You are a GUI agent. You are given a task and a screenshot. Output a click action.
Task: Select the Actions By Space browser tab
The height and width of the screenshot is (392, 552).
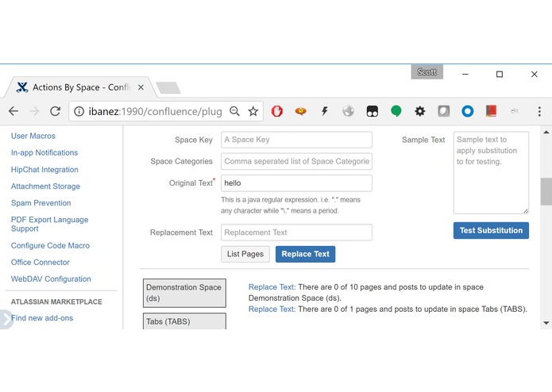pyautogui.click(x=79, y=87)
